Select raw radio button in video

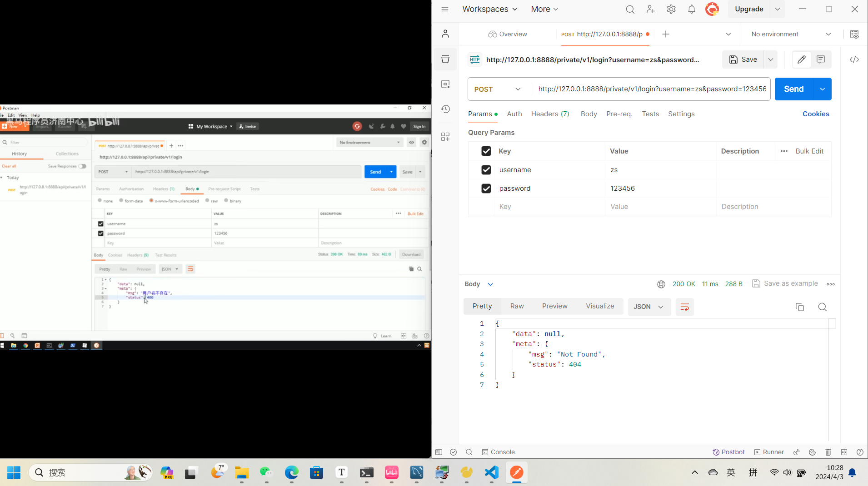click(x=207, y=200)
